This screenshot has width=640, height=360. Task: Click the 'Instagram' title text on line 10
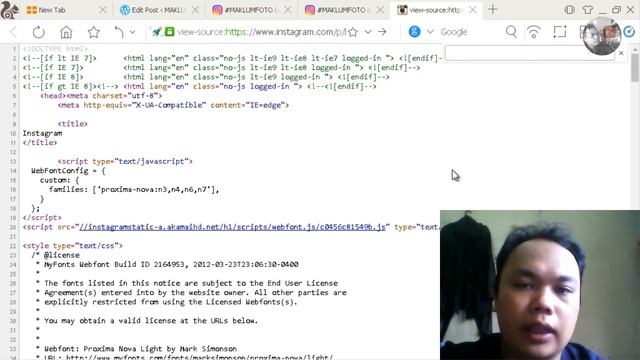tap(42, 133)
